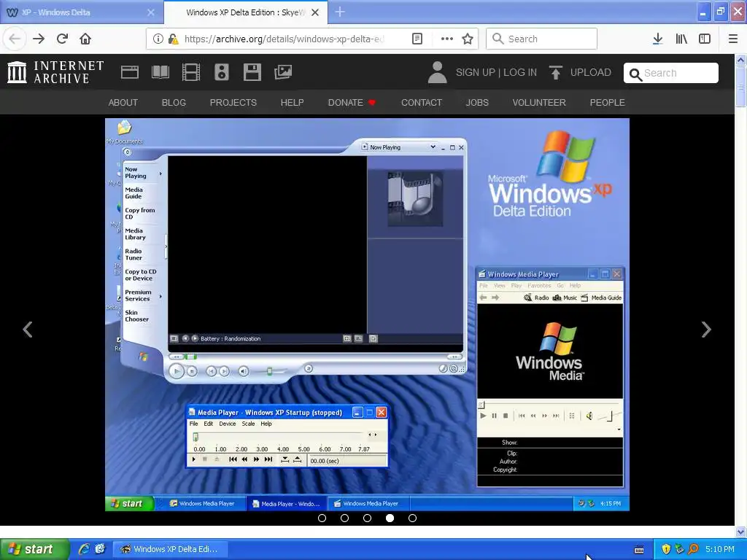Show site information via the info icon
Screen dimensions: 747x560
(158, 39)
